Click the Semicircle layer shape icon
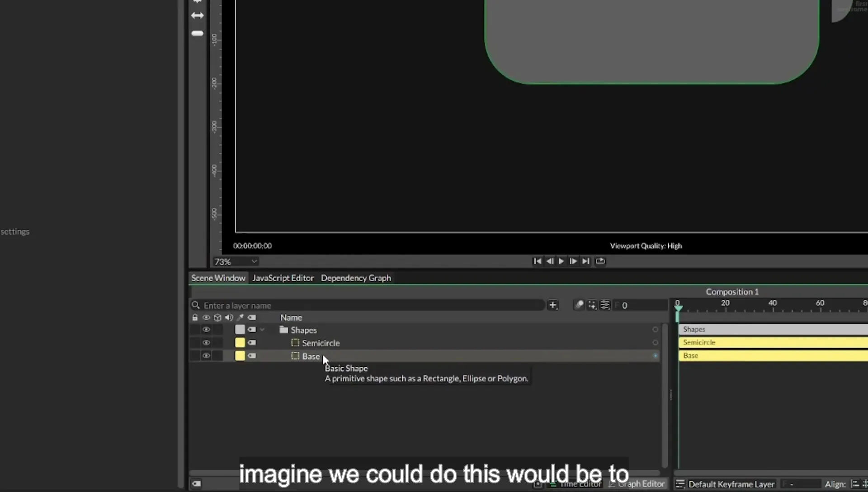 pos(295,343)
